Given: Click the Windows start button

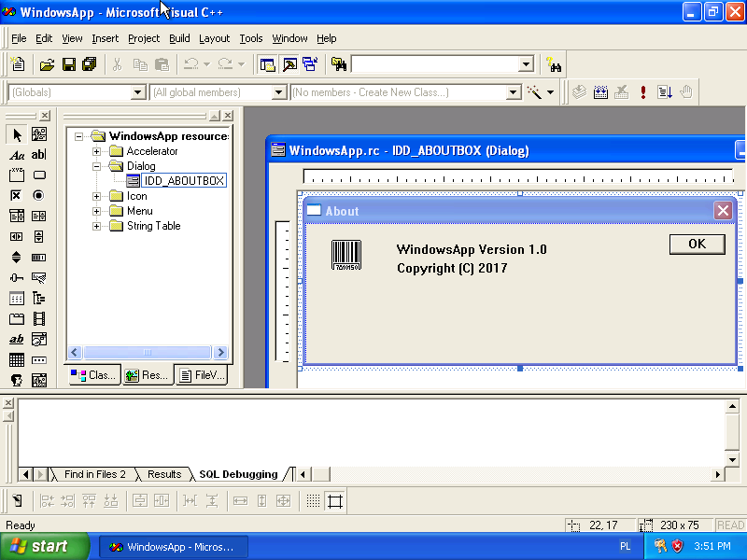Looking at the screenshot, I should (45, 546).
